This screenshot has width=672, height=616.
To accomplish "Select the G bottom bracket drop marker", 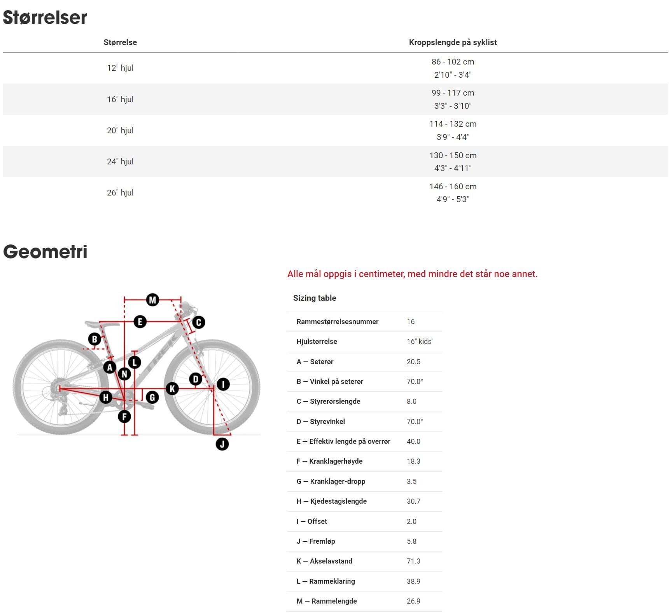I will tap(152, 397).
